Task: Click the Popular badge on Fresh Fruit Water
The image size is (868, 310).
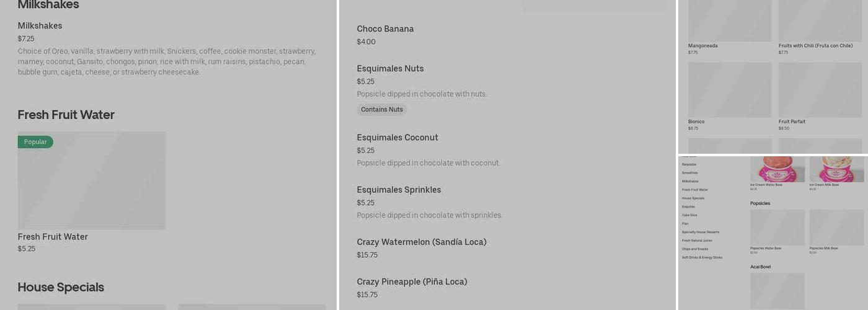Action: tap(35, 142)
